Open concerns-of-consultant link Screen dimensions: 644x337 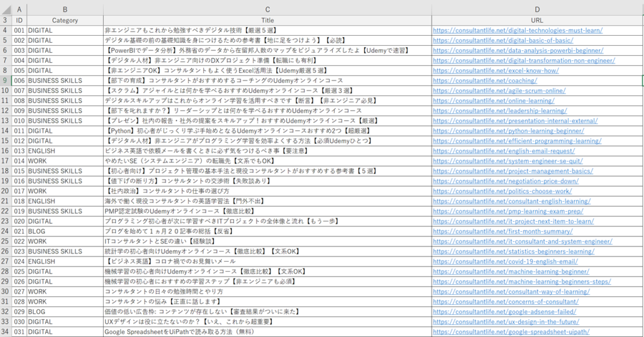506,302
